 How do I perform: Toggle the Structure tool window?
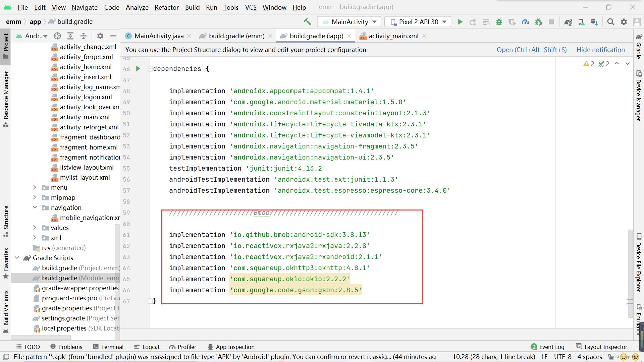click(6, 221)
